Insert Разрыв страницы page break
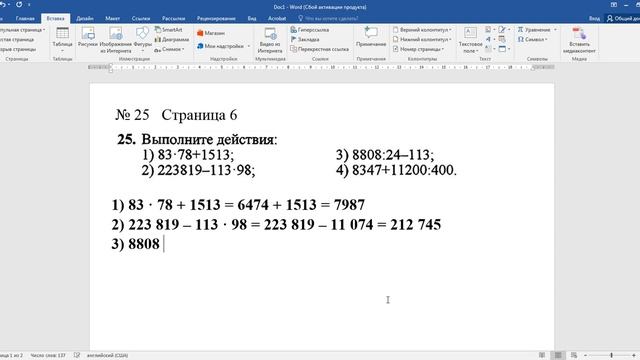Viewport: 640px width, 360px height. click(x=18, y=49)
